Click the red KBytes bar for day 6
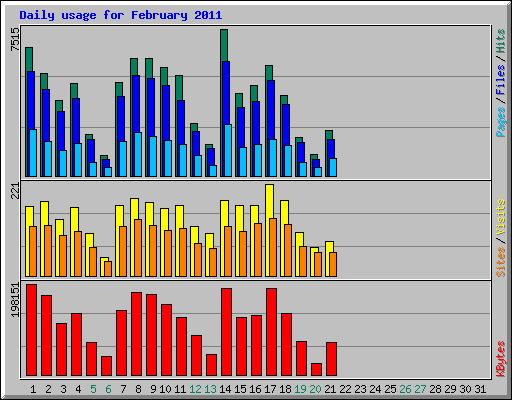512x400 pixels. click(x=106, y=366)
